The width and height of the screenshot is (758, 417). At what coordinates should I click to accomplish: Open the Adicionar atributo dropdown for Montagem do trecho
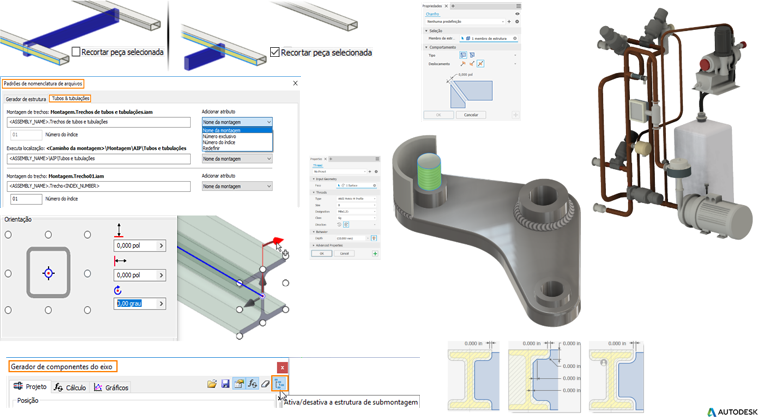coord(237,186)
